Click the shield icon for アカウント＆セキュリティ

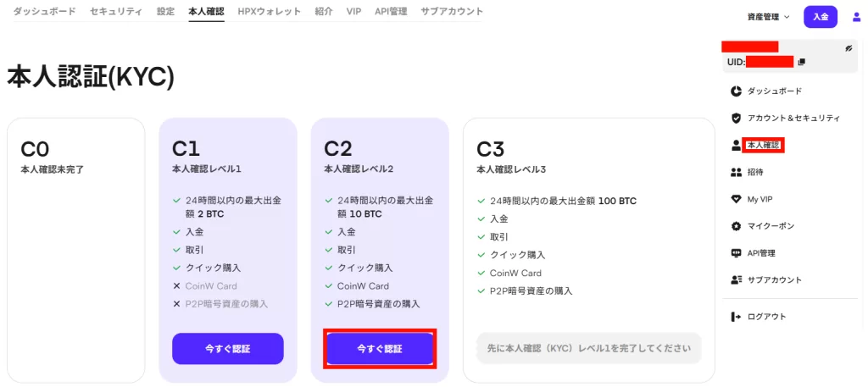[736, 118]
